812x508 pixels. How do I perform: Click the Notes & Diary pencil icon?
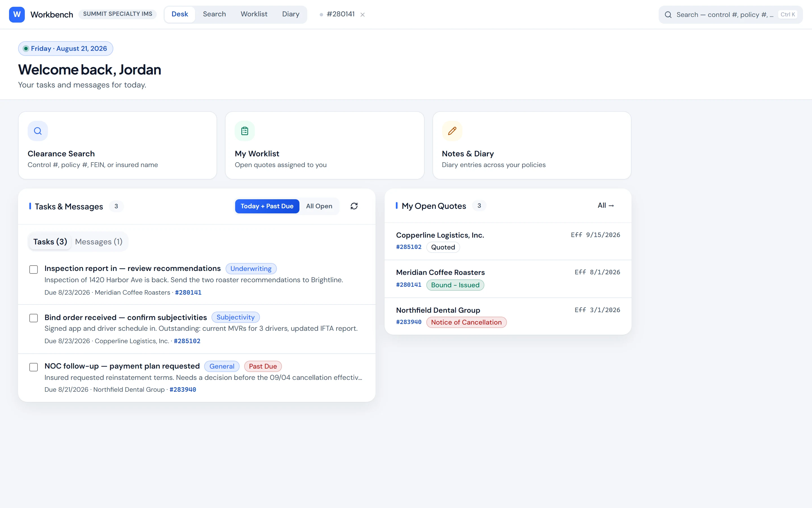[452, 131]
